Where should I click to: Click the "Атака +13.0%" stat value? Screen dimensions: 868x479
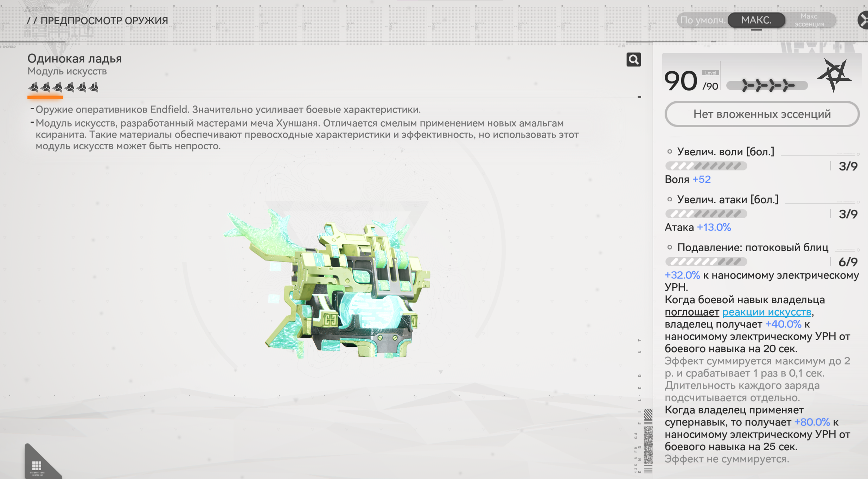pyautogui.click(x=698, y=227)
